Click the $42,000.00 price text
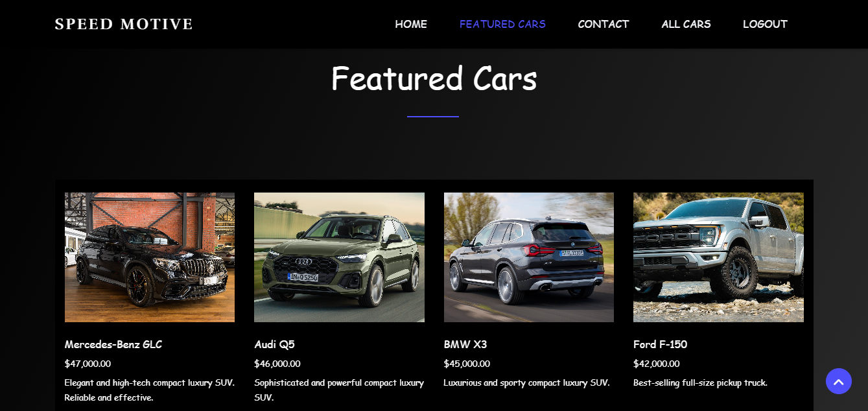 coord(657,364)
